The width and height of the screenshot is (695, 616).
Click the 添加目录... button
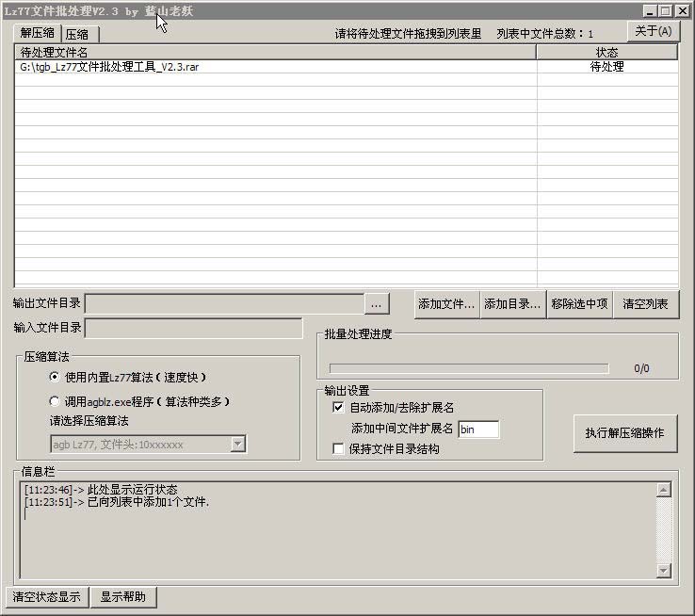click(512, 303)
